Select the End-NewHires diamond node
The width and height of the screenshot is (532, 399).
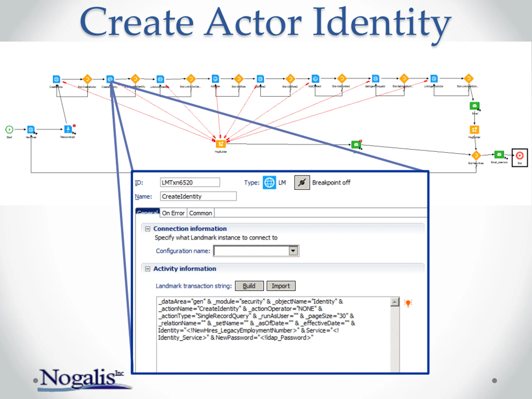(476, 155)
